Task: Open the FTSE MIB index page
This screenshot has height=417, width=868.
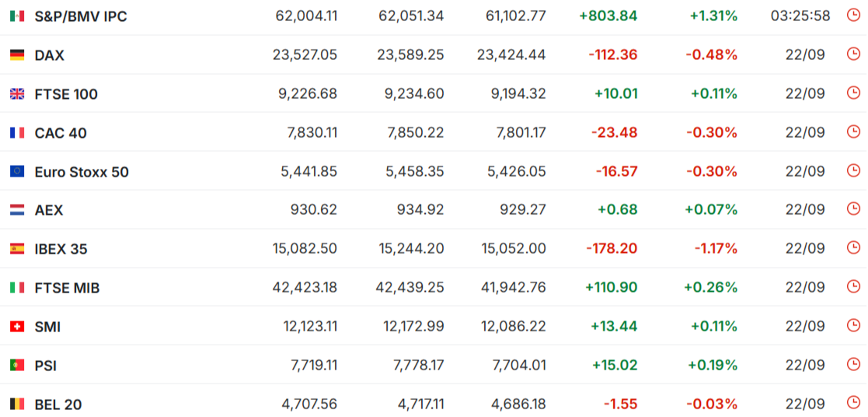Action: tap(67, 289)
